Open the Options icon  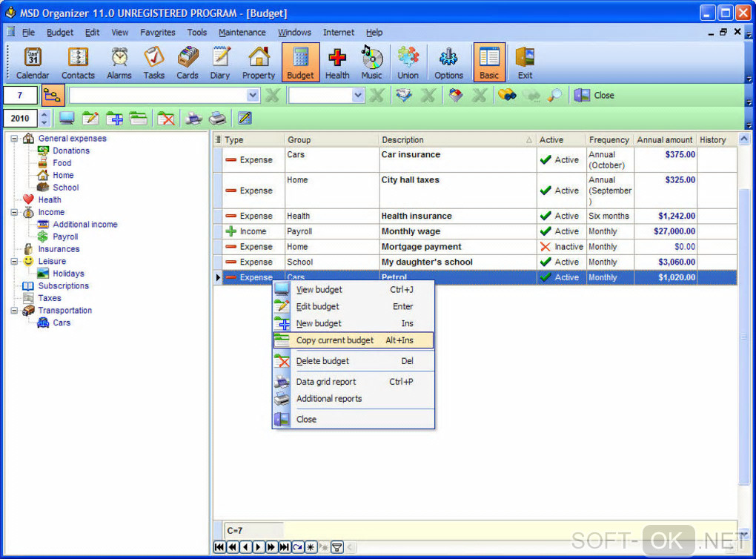pyautogui.click(x=448, y=63)
